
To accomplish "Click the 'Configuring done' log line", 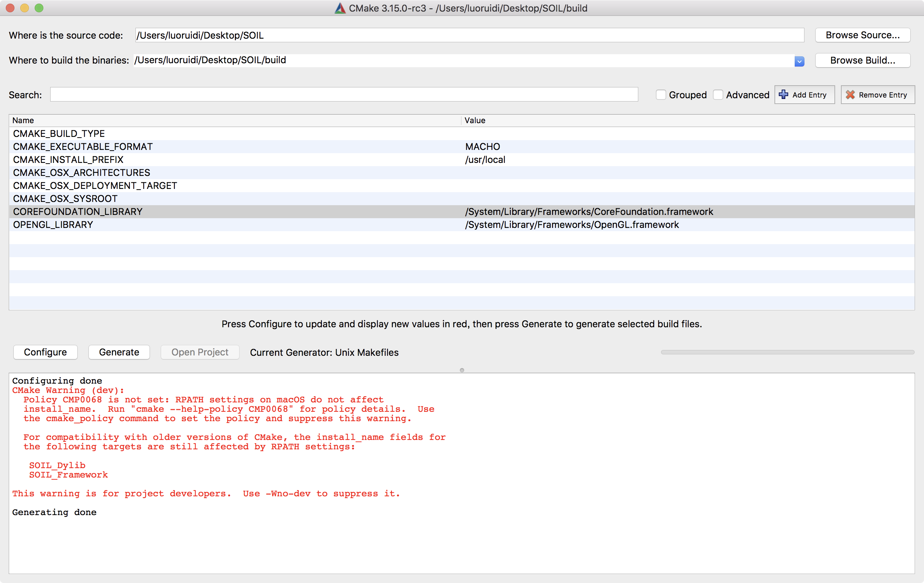I will [57, 380].
